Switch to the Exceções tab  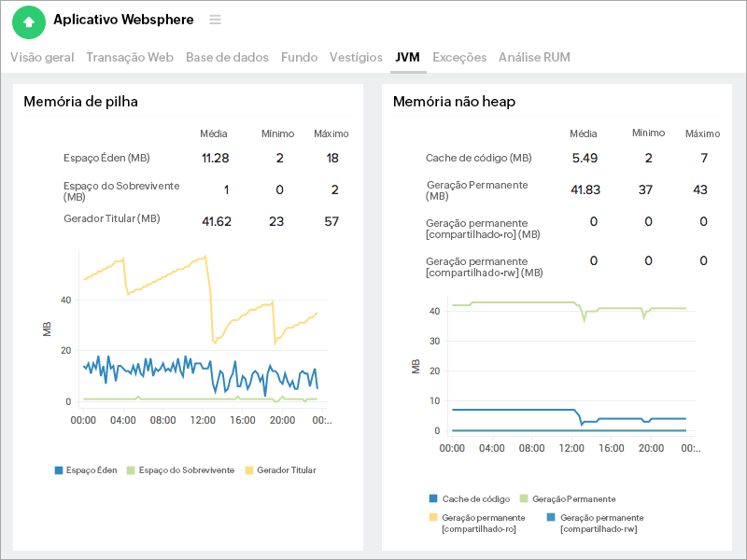[x=459, y=57]
